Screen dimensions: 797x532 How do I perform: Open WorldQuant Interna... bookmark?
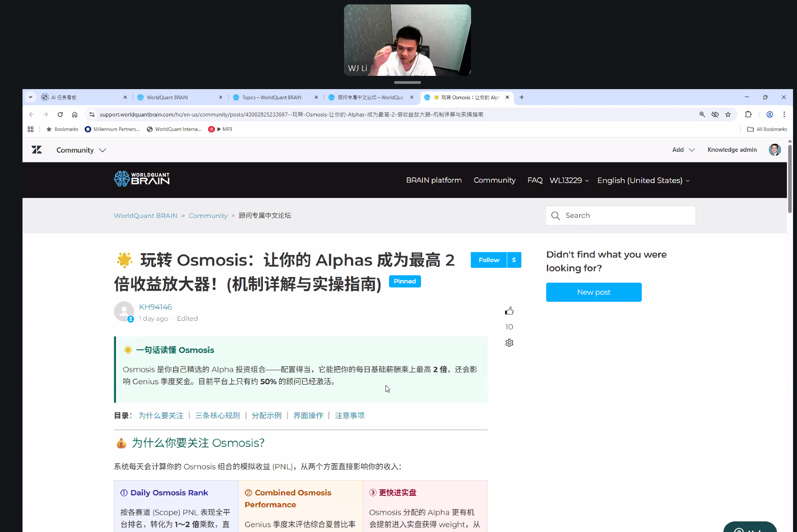tap(174, 129)
